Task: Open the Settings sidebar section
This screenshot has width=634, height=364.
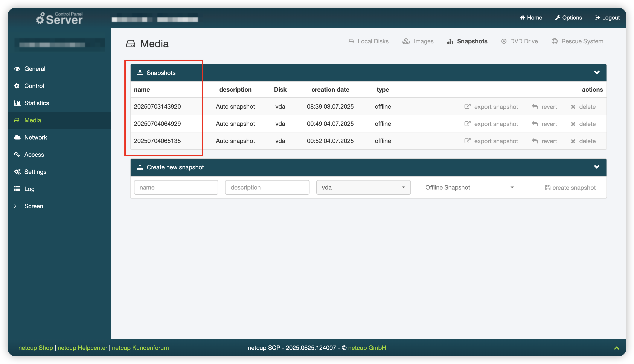Action: coord(35,172)
